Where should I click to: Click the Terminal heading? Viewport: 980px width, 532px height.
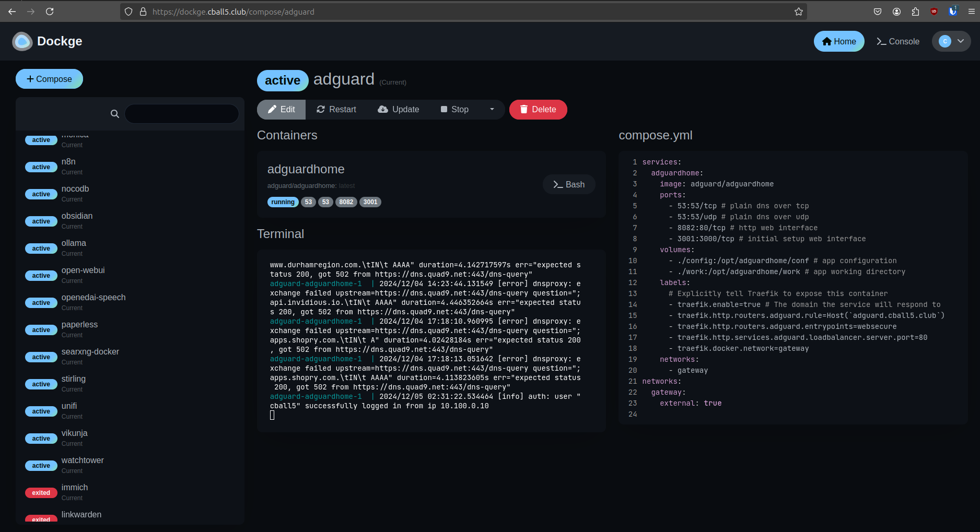281,234
